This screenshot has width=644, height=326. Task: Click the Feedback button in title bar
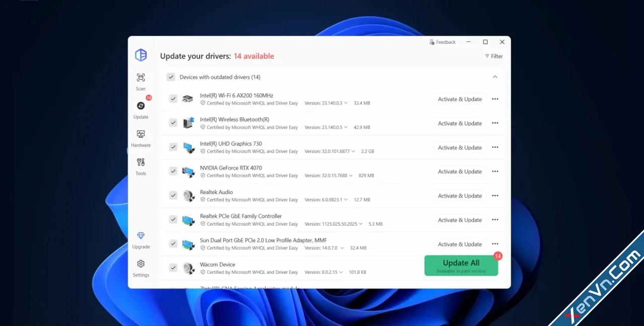point(442,42)
